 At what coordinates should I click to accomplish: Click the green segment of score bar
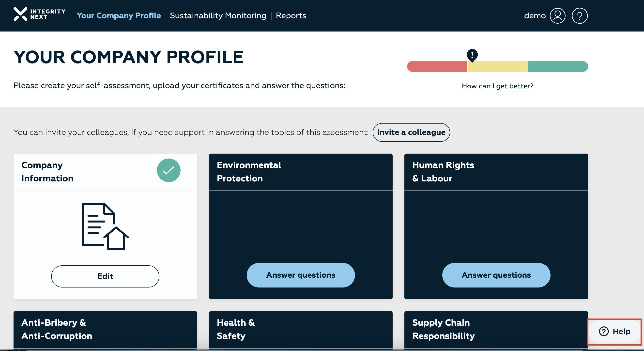[558, 66]
